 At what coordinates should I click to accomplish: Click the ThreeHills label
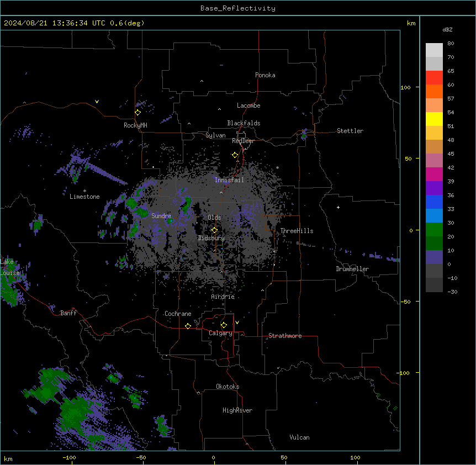coord(297,231)
